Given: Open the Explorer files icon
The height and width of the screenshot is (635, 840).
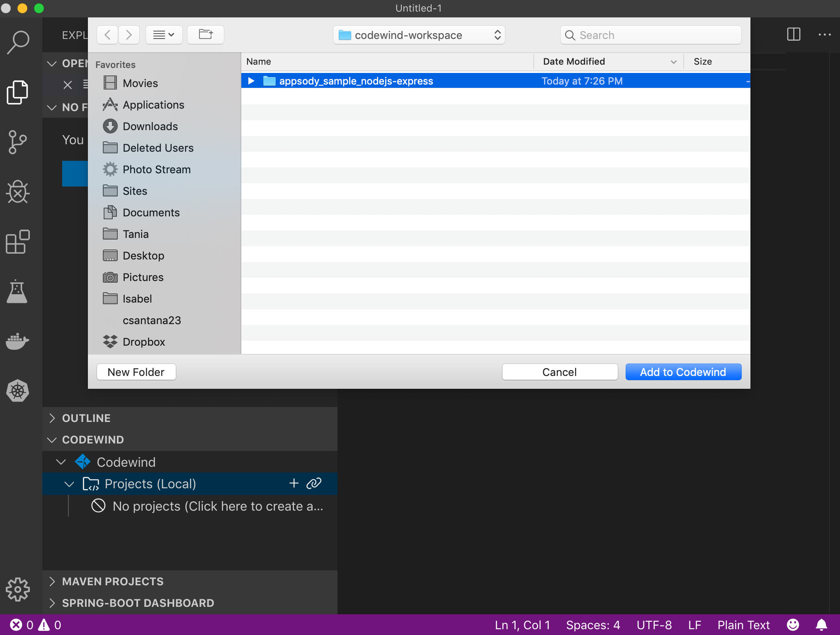Looking at the screenshot, I should click(18, 92).
